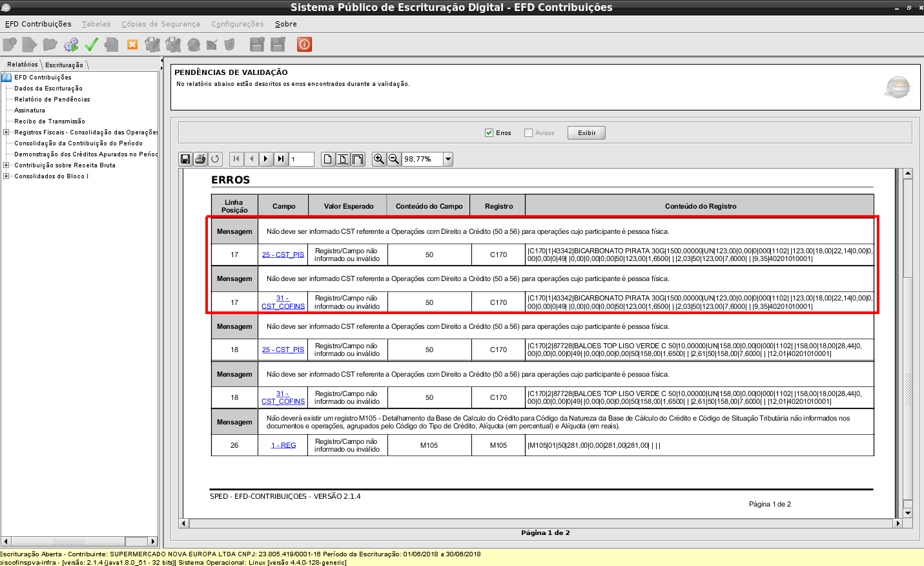Zoom out of the report
Viewport: 924px width, 566px height.
pos(393,159)
